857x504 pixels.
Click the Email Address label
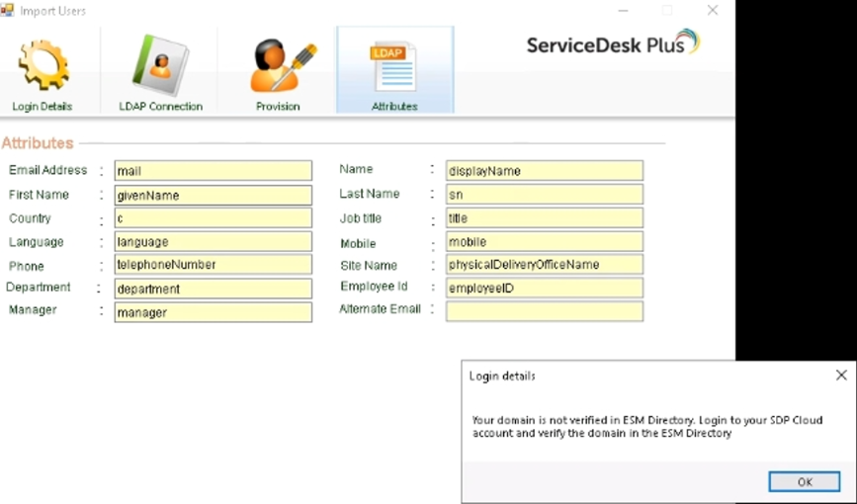tap(47, 170)
